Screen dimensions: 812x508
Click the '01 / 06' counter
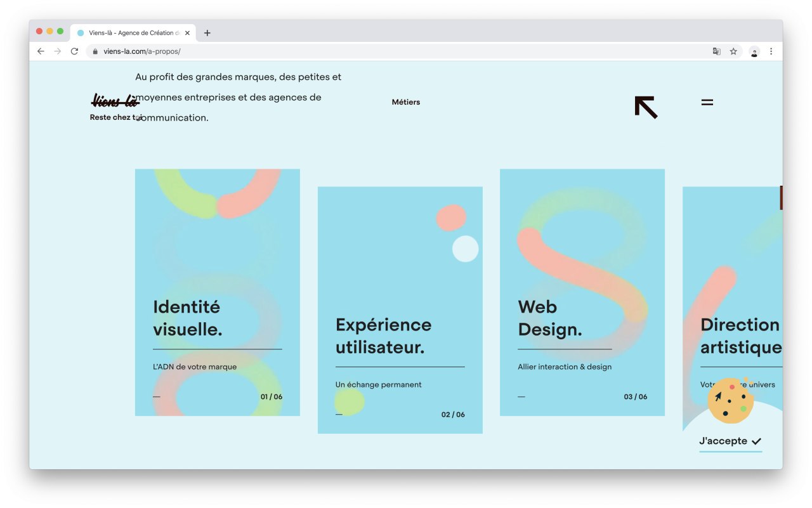(x=272, y=397)
